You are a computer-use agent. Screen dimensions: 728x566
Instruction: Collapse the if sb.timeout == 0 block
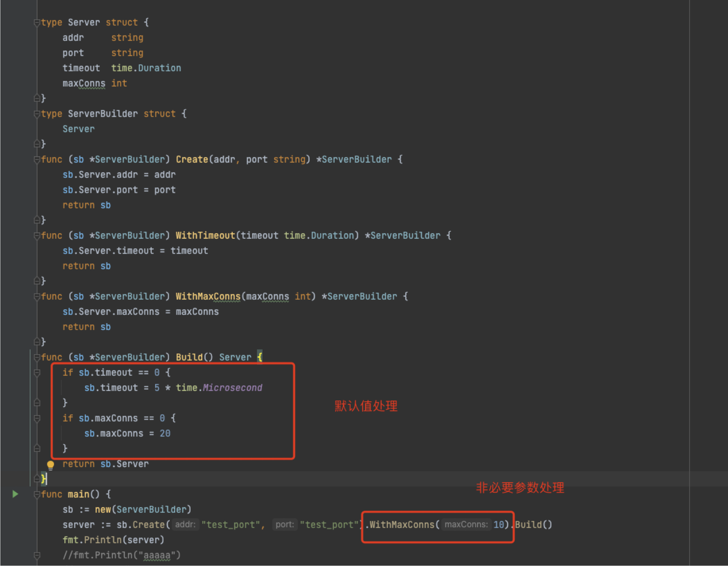37,373
